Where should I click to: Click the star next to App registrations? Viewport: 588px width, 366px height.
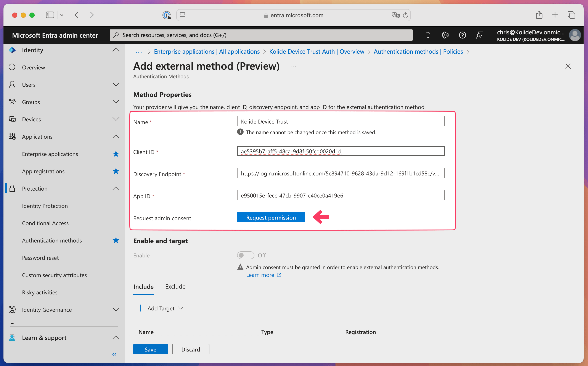[x=116, y=171]
